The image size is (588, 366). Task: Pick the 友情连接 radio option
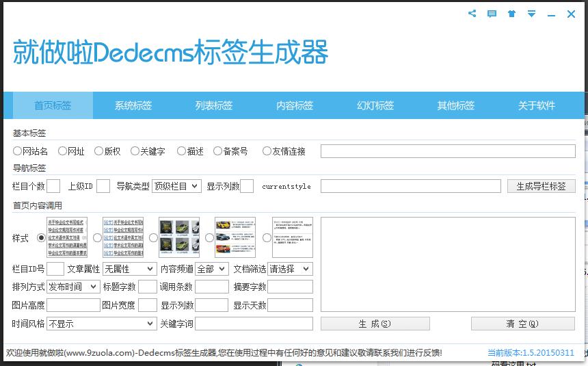click(267, 151)
